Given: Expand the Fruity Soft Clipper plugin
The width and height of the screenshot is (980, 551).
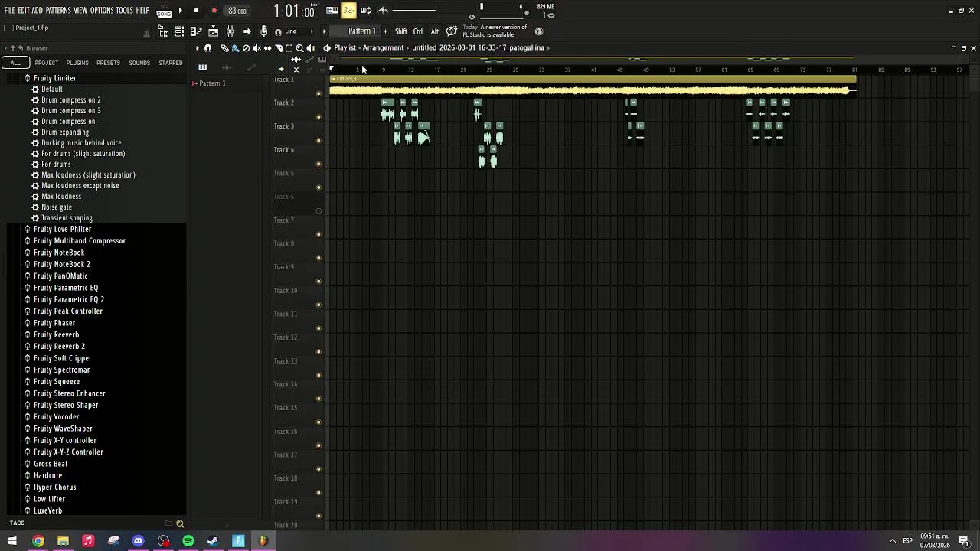Looking at the screenshot, I should click(x=63, y=358).
